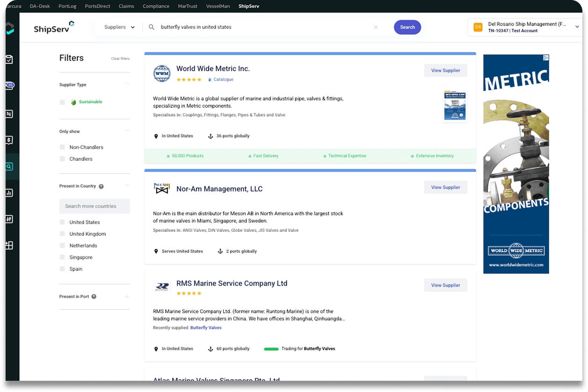Click anchor icon beside 36 ports globally
Screen dimensions: 588x392
click(211, 136)
